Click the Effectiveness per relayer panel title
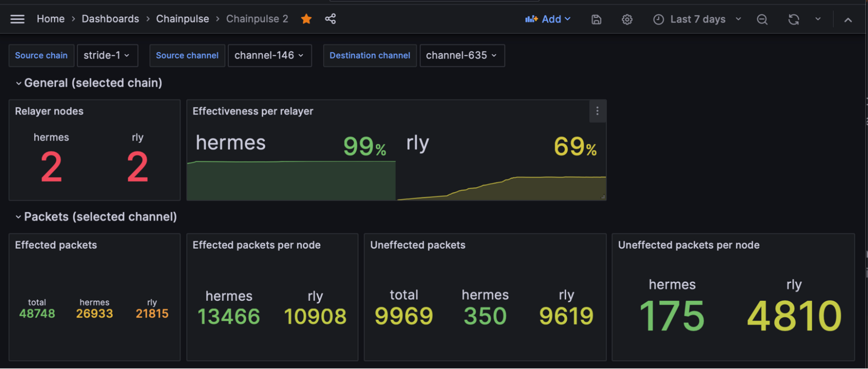This screenshot has height=369, width=868. click(x=253, y=111)
